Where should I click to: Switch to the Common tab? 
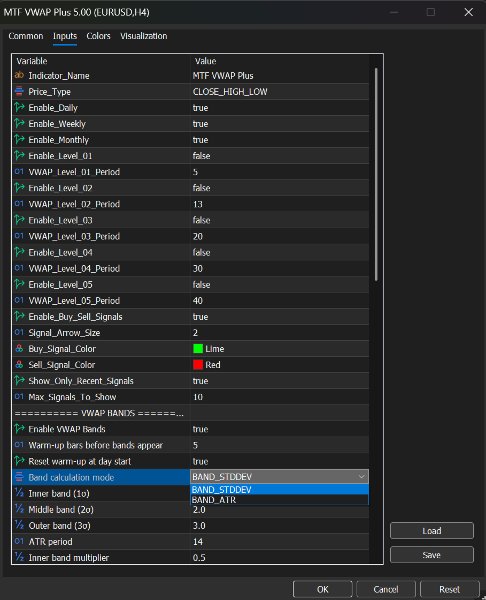26,36
